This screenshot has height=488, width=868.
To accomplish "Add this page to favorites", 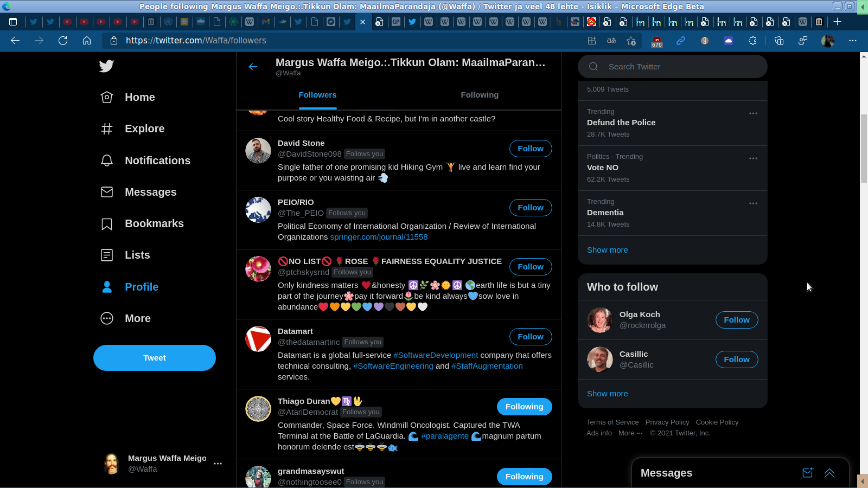I will click(631, 41).
